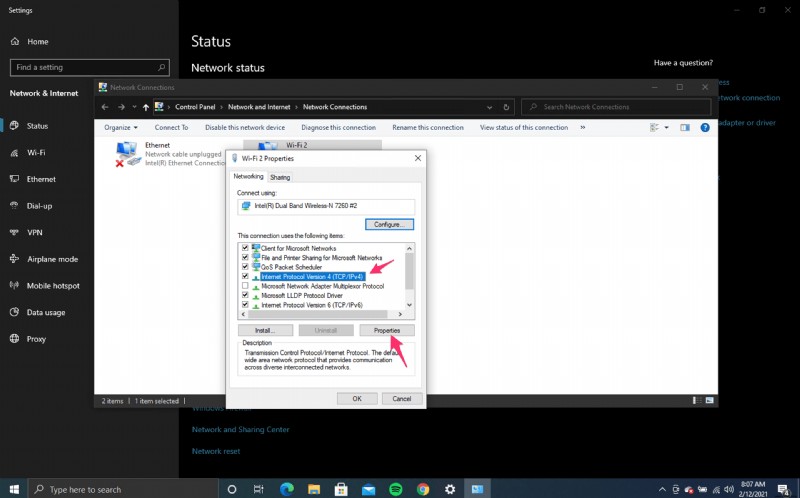Screen dimensions: 800x498
Task: Click search magnifier in Find a setting box
Action: click(161, 67)
